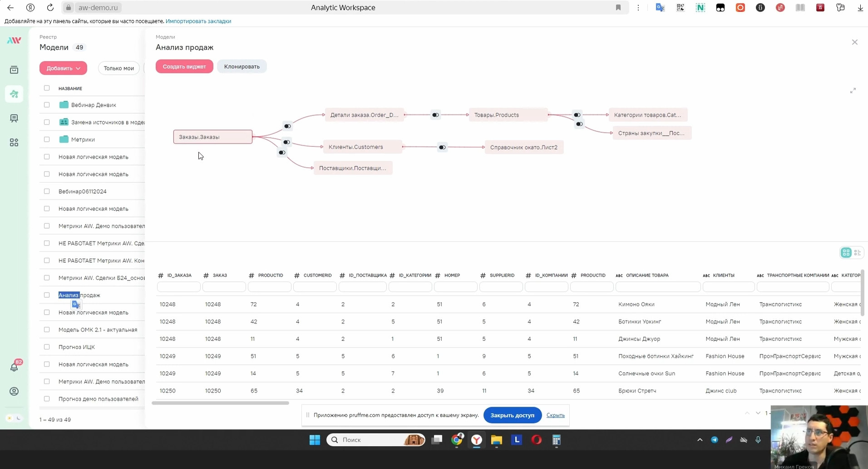Open the archive box section in sidebar
The width and height of the screenshot is (868, 469).
[x=14, y=70]
